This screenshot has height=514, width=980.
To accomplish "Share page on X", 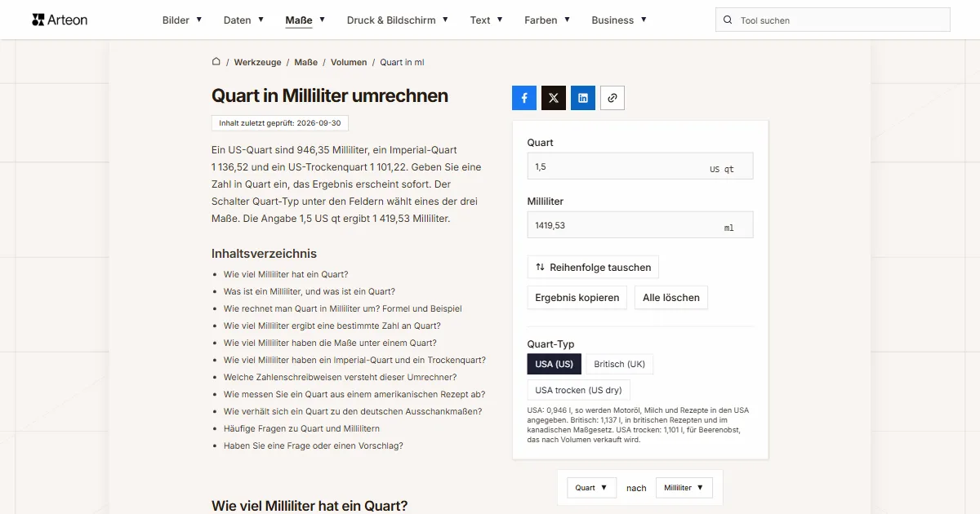I will pyautogui.click(x=554, y=98).
